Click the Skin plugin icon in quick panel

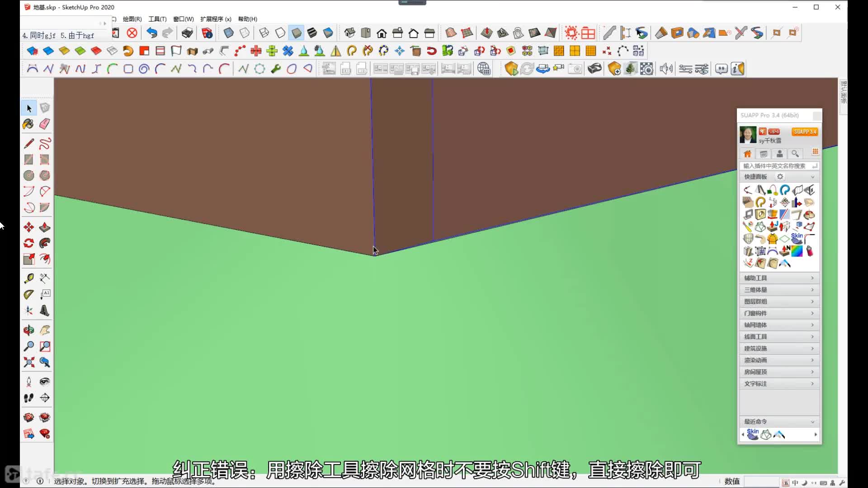pos(797,238)
